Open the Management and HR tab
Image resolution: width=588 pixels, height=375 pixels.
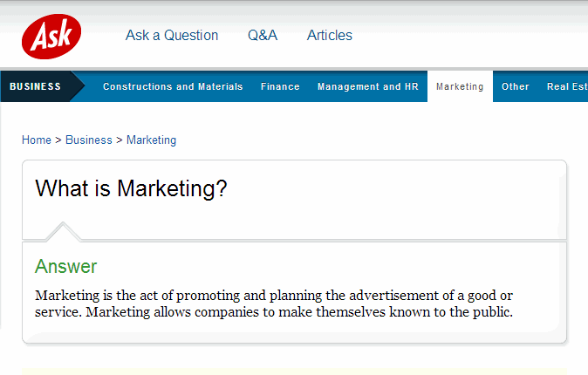pos(368,86)
